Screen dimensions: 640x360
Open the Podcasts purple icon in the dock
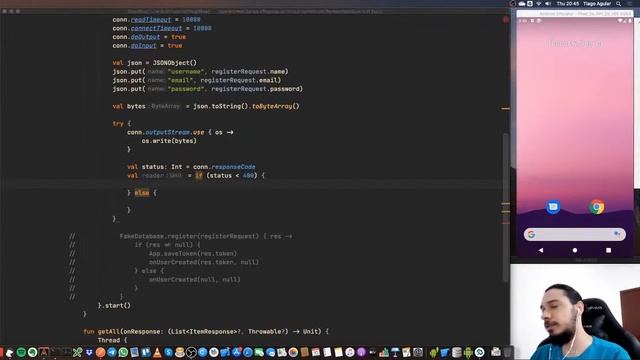point(361,352)
